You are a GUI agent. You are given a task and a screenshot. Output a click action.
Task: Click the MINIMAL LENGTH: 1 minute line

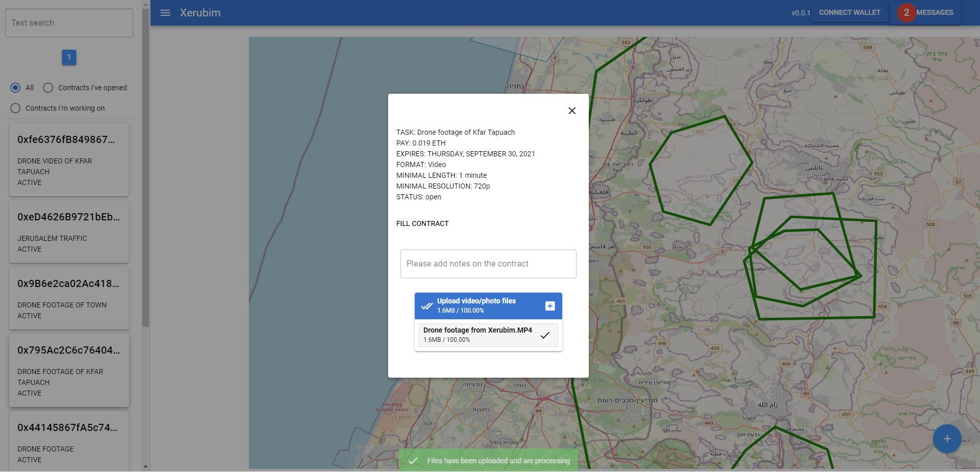click(441, 175)
